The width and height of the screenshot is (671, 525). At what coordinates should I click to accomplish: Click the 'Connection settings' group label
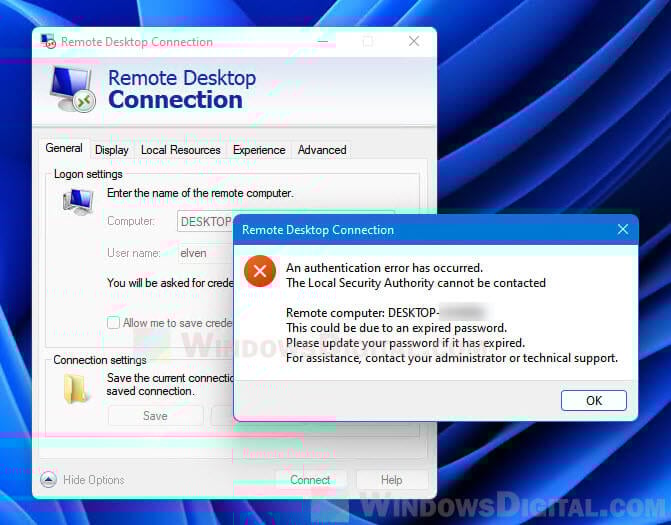coord(100,360)
